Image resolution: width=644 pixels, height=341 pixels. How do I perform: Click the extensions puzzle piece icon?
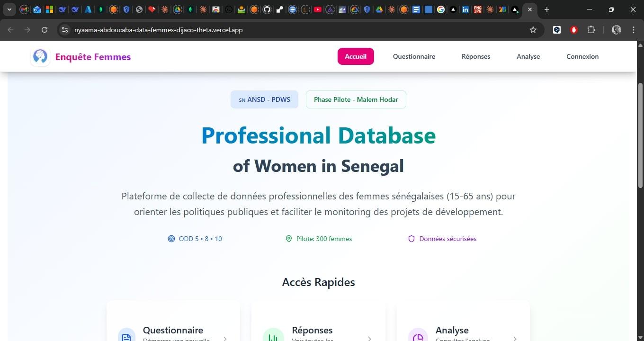(x=591, y=30)
